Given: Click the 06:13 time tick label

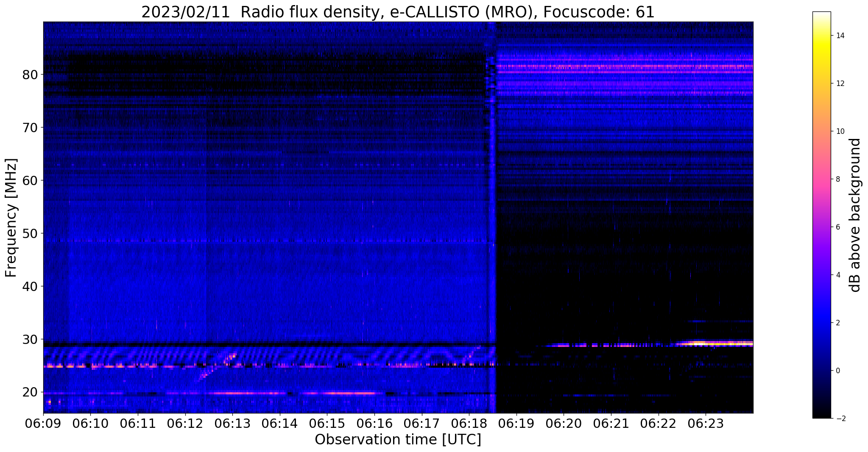Looking at the screenshot, I should [232, 423].
